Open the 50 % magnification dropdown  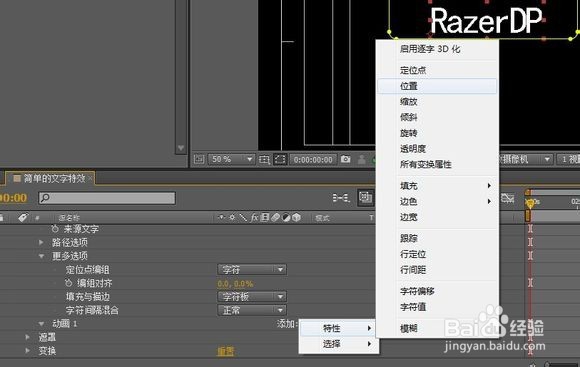[232, 159]
